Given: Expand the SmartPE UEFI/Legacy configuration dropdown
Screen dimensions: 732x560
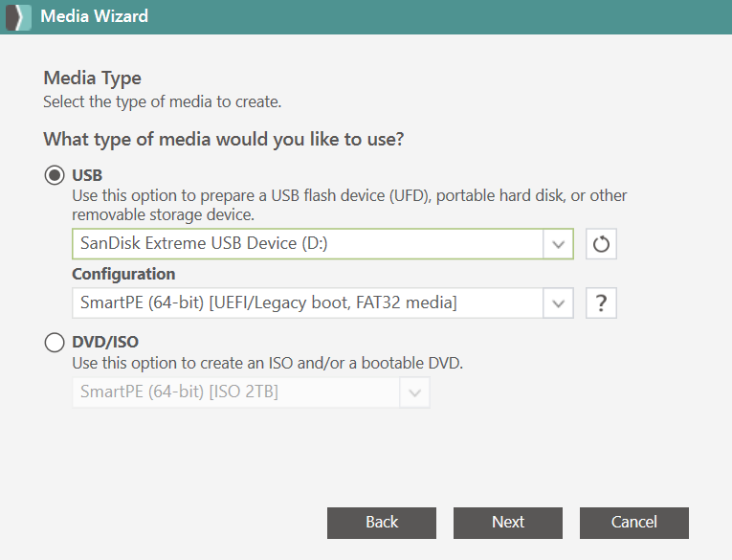Looking at the screenshot, I should coord(322,303).
